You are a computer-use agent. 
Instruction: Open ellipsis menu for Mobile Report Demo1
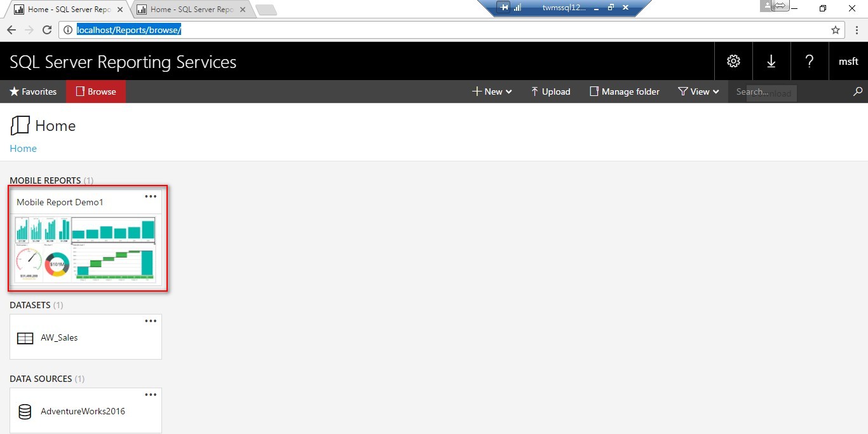point(151,196)
